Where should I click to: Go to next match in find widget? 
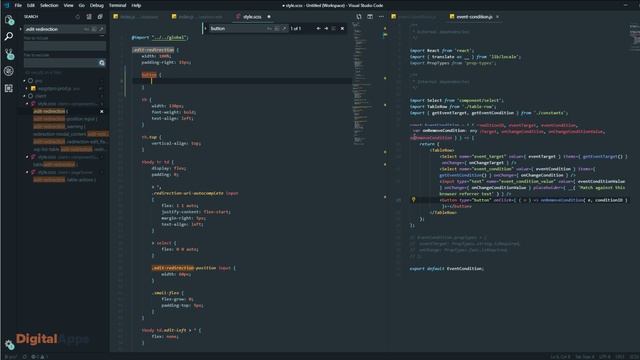click(326, 29)
